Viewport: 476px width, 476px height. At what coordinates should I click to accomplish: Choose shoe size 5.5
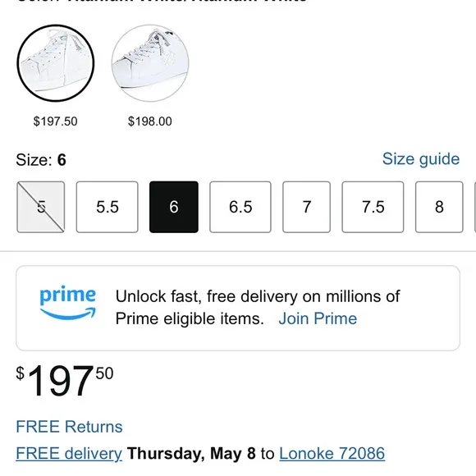click(108, 207)
